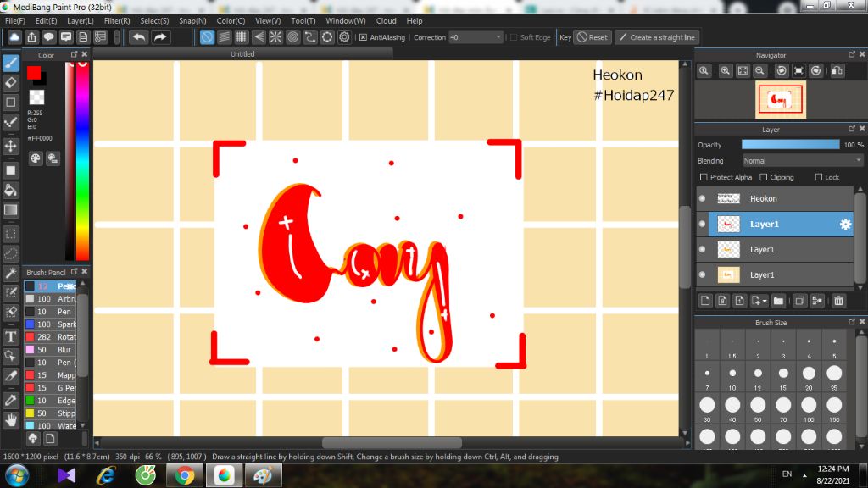Select the Magic Wand tool
This screenshot has width=868, height=488.
click(11, 274)
